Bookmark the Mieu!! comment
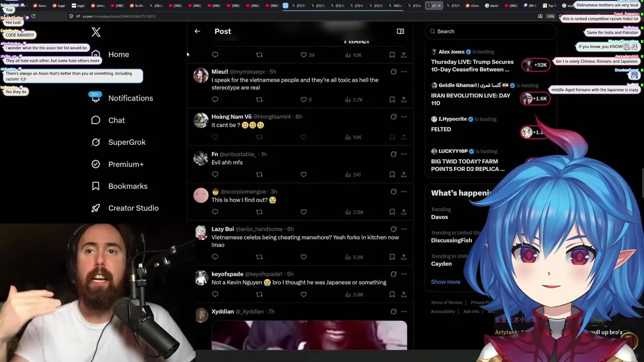 point(392,100)
